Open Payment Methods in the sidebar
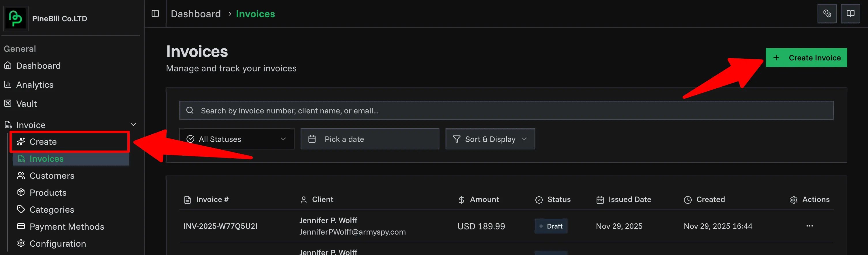 click(67, 227)
